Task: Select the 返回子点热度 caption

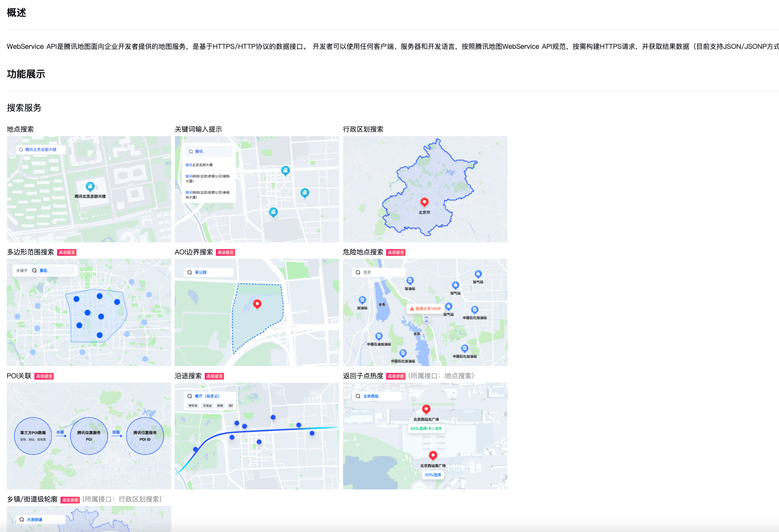Action: point(363,376)
